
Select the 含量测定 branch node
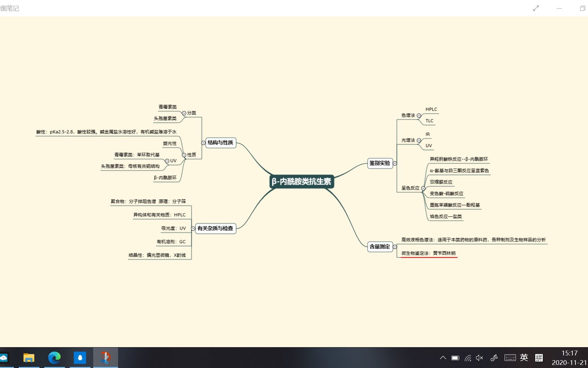click(x=380, y=246)
